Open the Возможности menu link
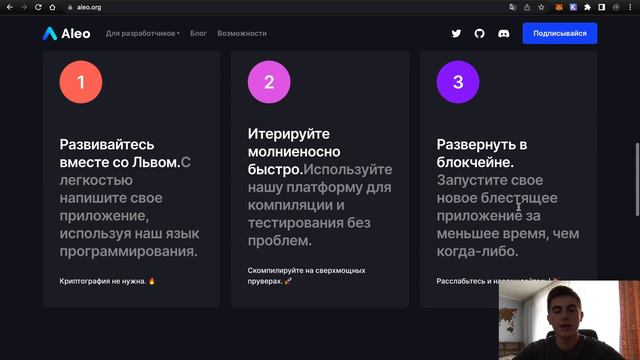Screen dimensions: 640x360 coord(242,33)
